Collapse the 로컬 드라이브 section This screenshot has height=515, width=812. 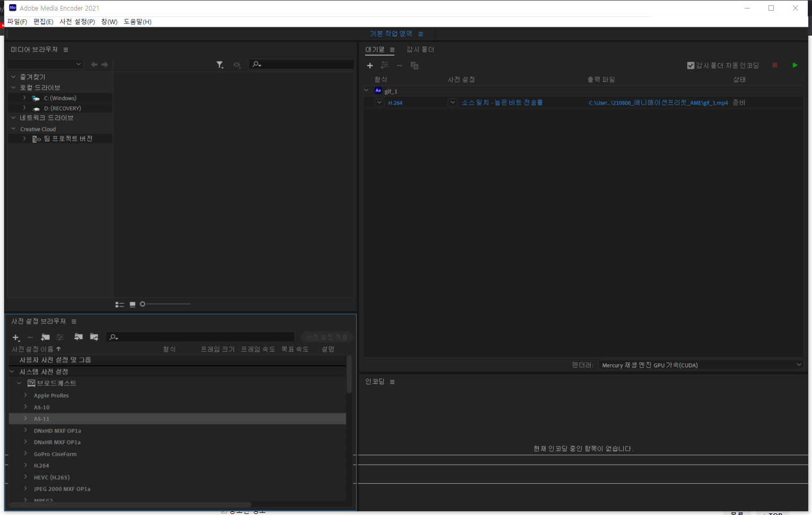tap(13, 88)
